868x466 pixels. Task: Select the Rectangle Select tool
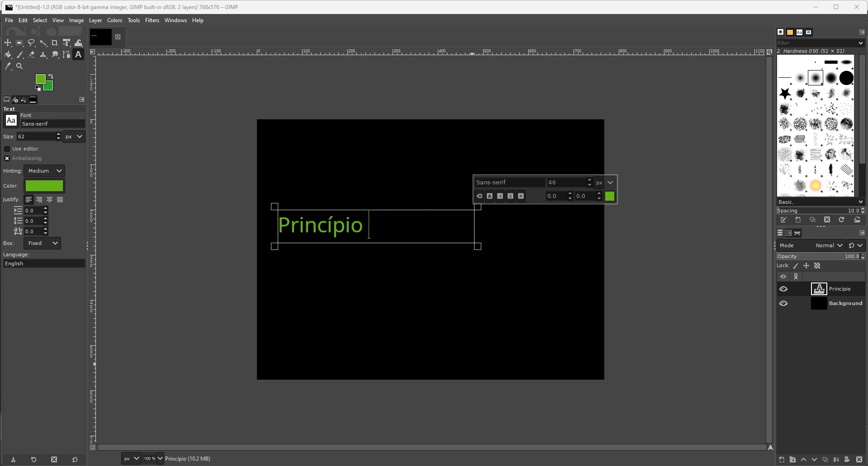(x=19, y=43)
